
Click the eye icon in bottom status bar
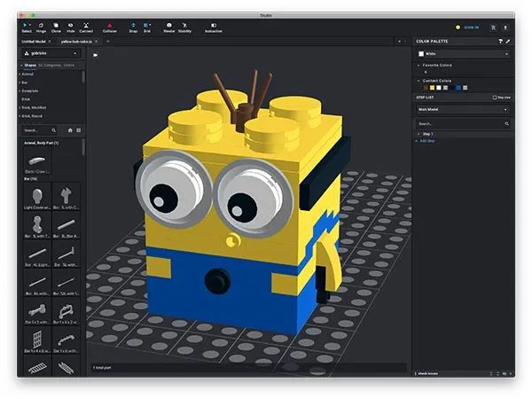click(505, 373)
